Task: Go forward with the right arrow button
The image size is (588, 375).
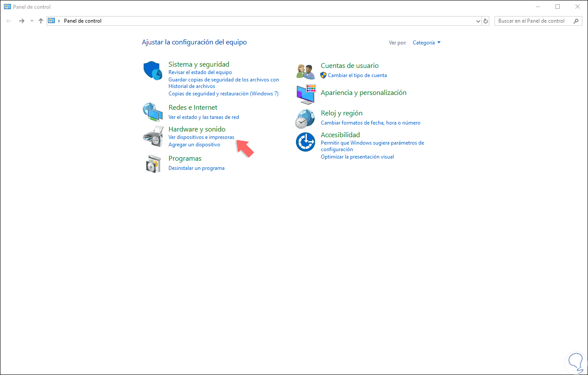Action: [x=22, y=21]
